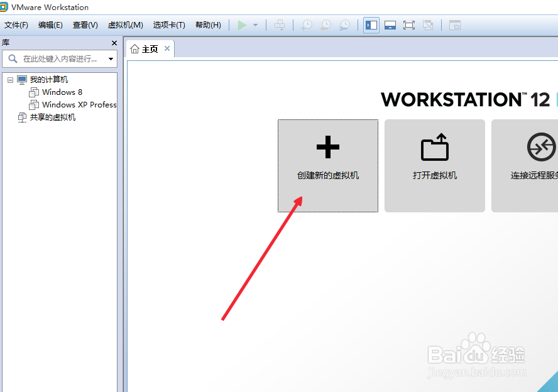Viewport: 558px width, 392px height.
Task: Open the 选项卡(T) menu
Action: [x=169, y=25]
